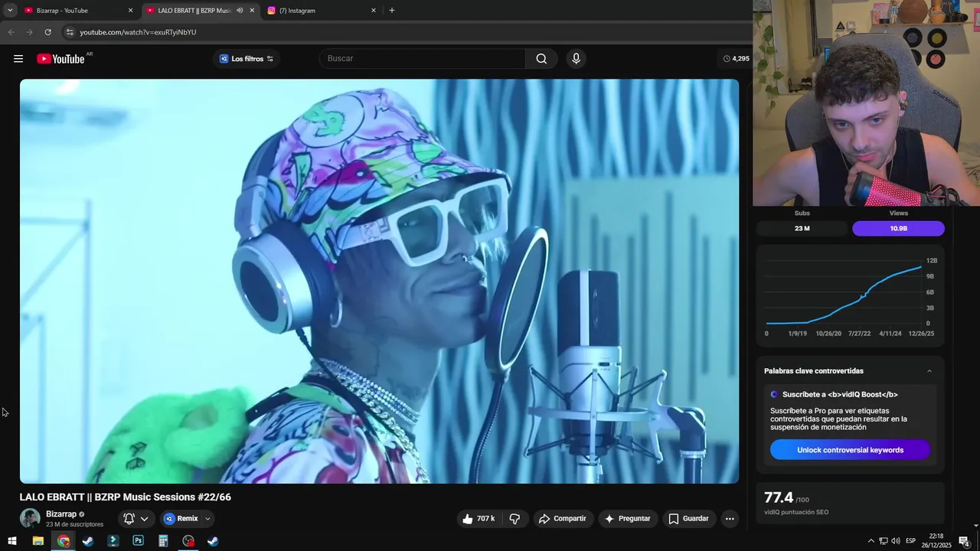Go back in browser history
Screen dimensions: 980x551
point(11,32)
